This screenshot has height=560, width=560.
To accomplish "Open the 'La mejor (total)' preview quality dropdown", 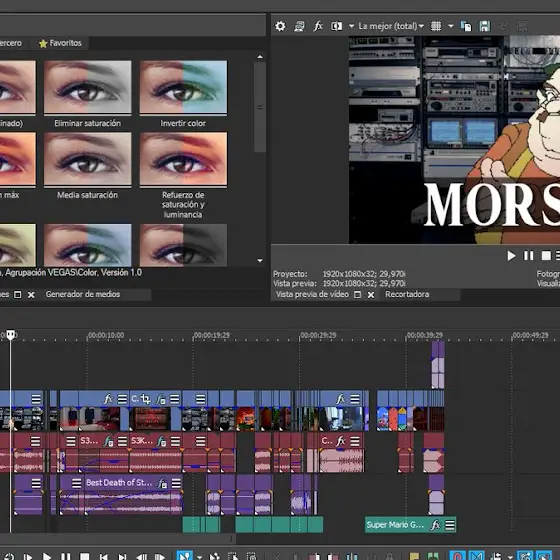I will (391, 26).
